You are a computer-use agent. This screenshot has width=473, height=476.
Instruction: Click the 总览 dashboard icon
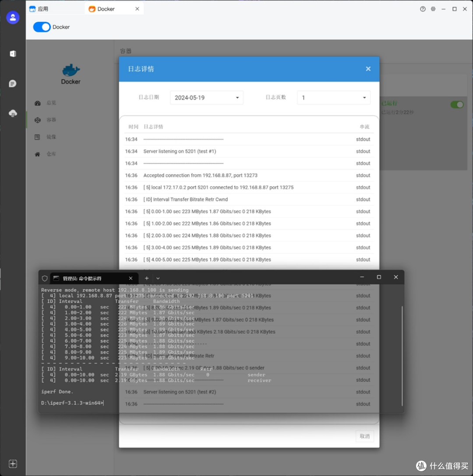coord(37,103)
